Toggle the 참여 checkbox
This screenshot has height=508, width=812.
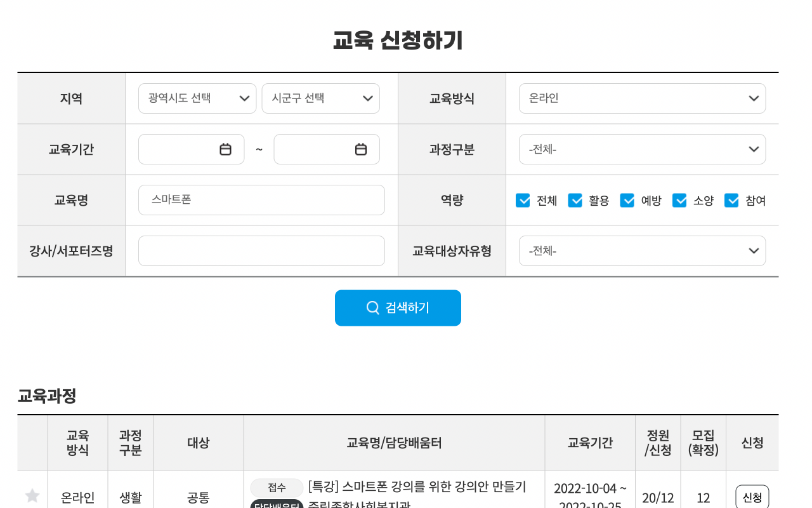731,201
